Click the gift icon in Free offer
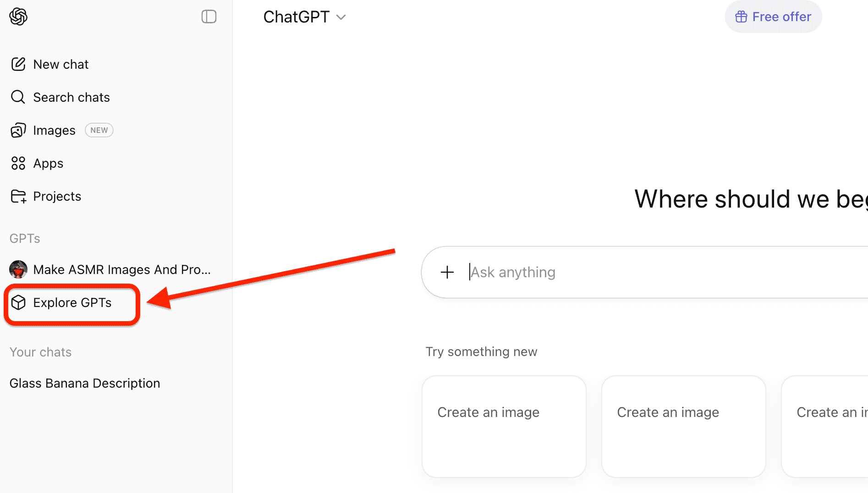This screenshot has height=493, width=868. pos(741,17)
